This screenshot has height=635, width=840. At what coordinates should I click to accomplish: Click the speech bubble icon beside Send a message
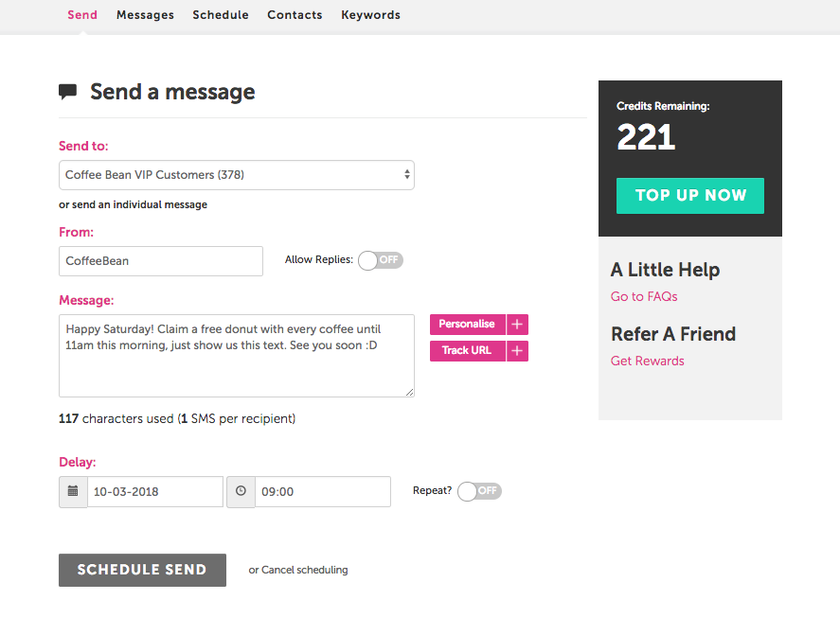[67, 92]
